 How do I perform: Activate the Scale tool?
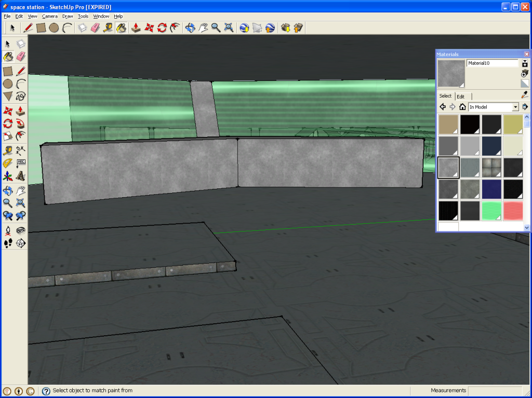pos(8,136)
